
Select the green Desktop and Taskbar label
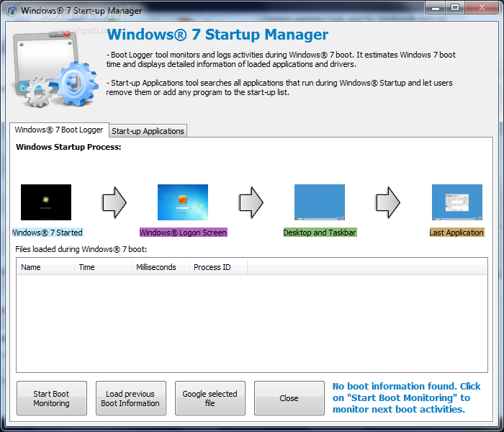point(320,233)
